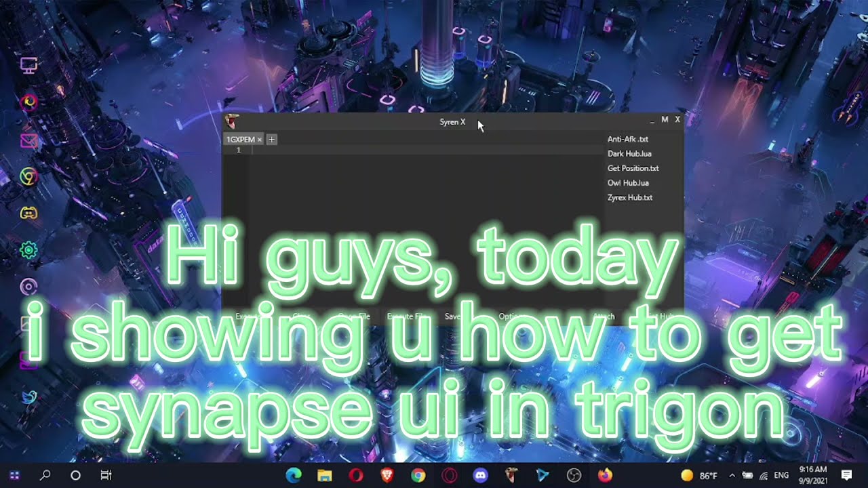
Task: Open taskbar Search
Action: [x=45, y=476]
